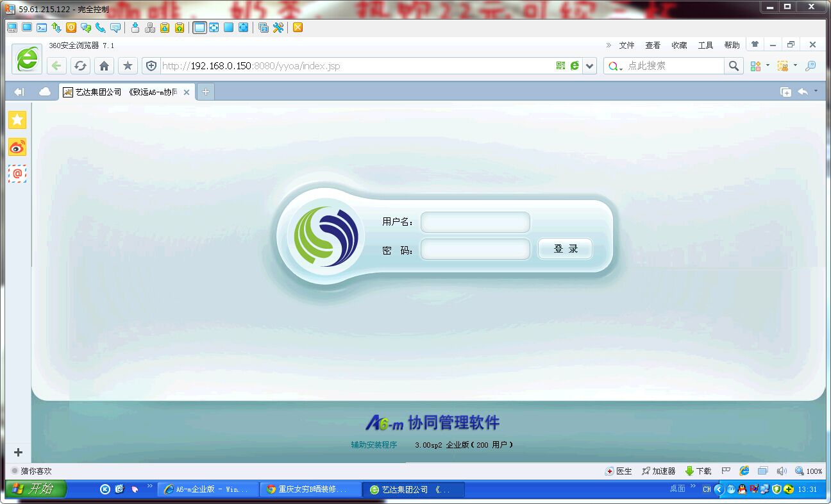Open 下载 downloads in status bar
The image size is (831, 504).
[x=698, y=471]
